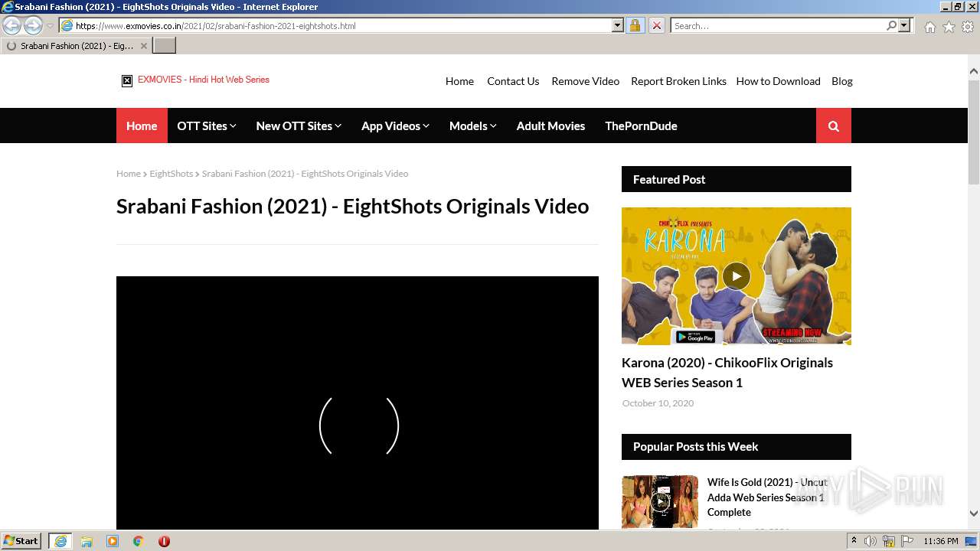This screenshot has height=551, width=980.
Task: Open Adult Movies menu item
Action: click(550, 126)
